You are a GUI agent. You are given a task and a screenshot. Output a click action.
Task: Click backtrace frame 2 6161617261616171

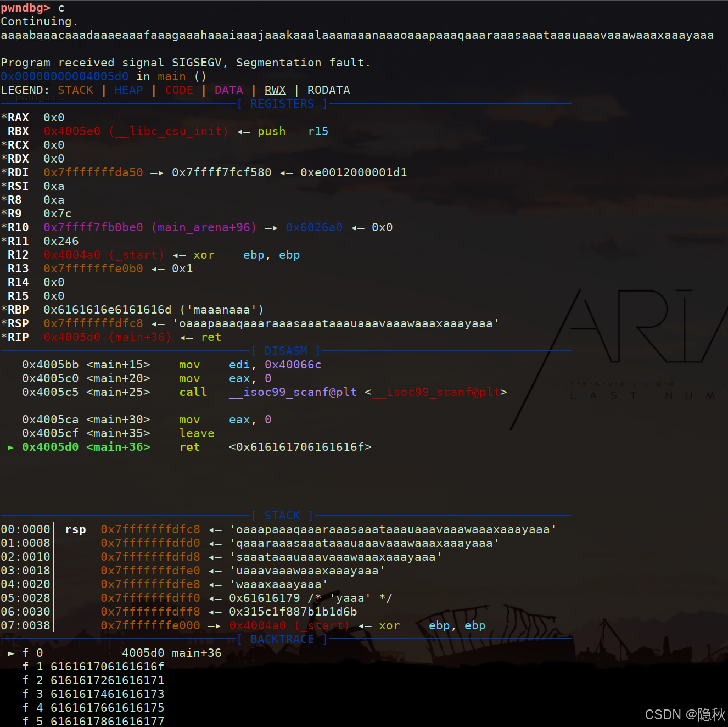click(x=93, y=680)
